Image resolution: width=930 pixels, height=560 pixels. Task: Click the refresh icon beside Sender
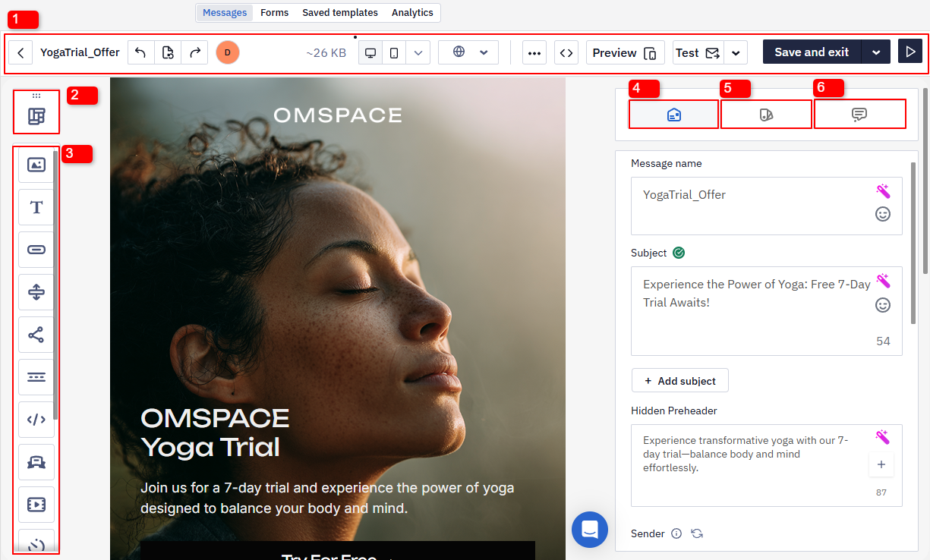697,534
